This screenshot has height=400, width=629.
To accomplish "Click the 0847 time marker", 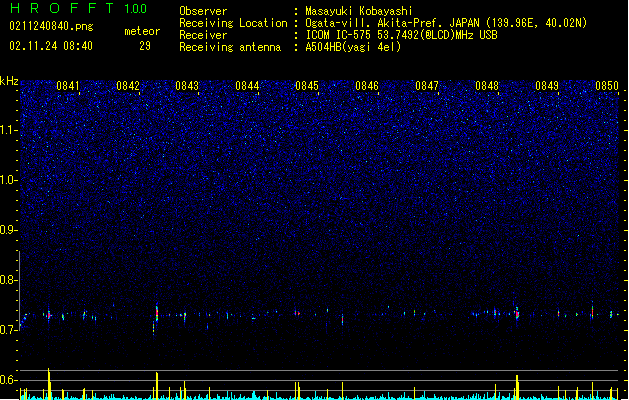I will click(x=427, y=86).
